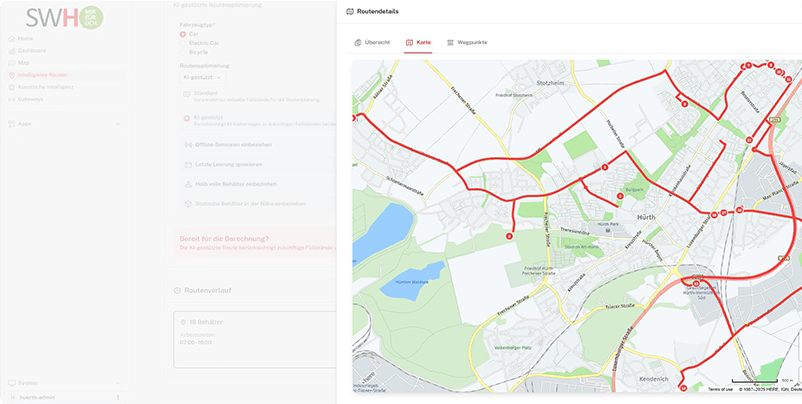The width and height of the screenshot is (802, 404).
Task: Open the Dashboard page from sidebar
Action: tap(31, 50)
